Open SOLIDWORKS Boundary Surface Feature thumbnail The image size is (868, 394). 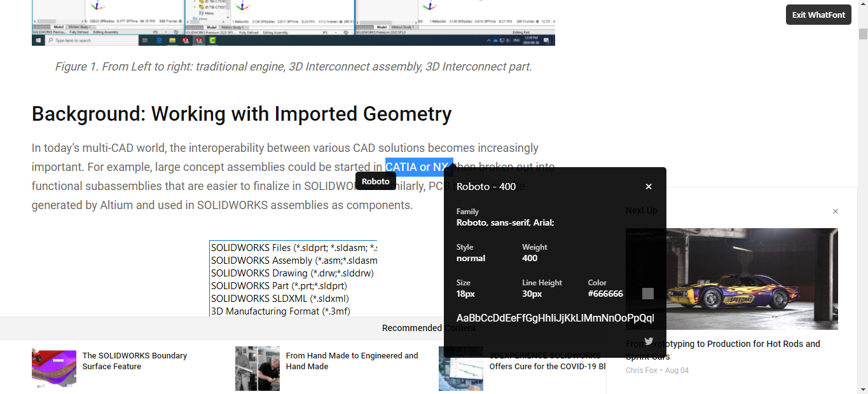(54, 369)
